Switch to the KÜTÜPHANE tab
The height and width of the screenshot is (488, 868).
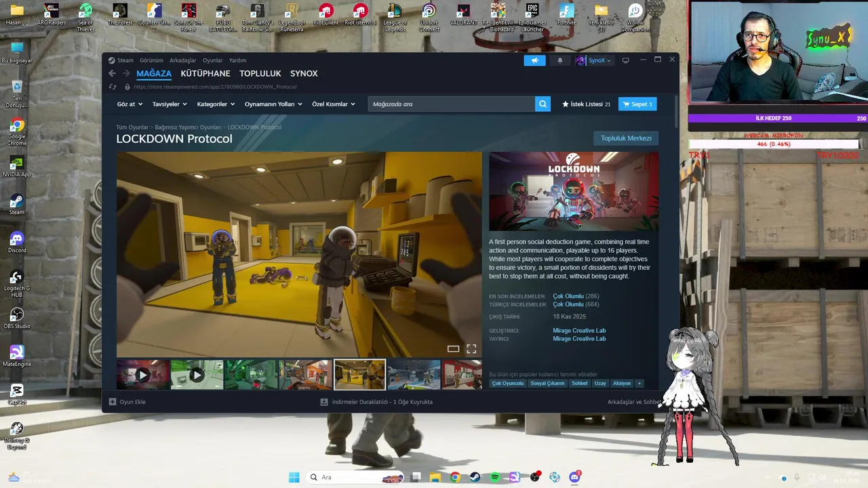[x=205, y=73]
